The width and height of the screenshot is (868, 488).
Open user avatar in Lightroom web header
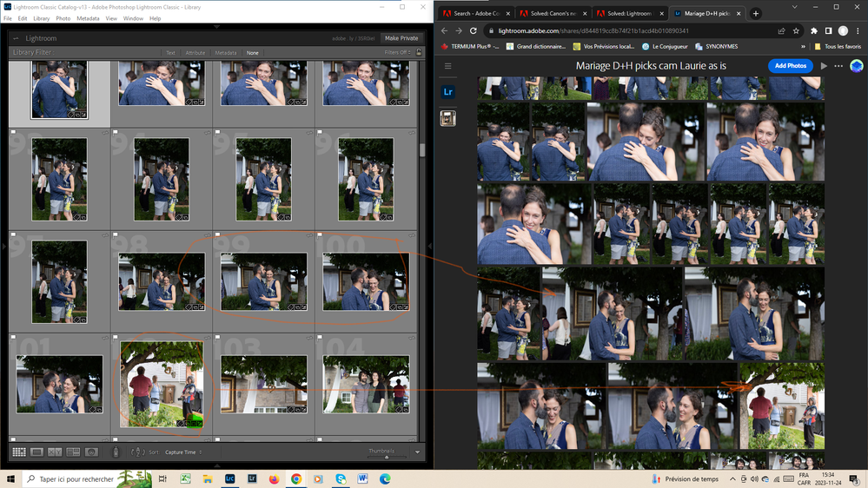tap(857, 66)
